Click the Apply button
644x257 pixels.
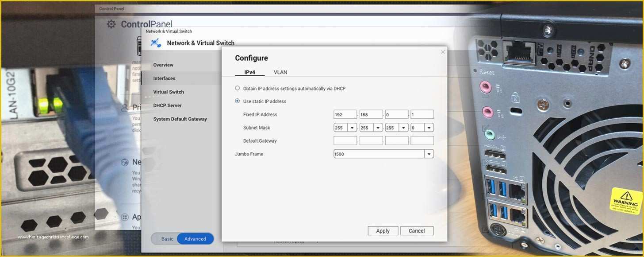383,231
